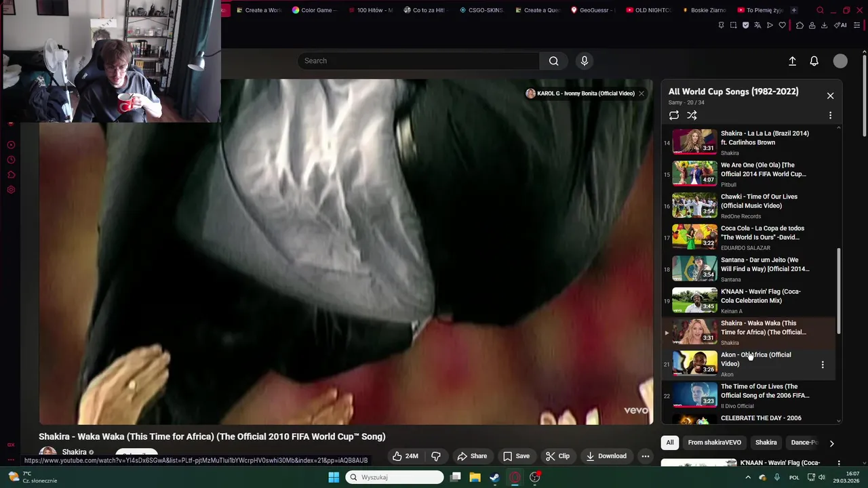This screenshot has height=488, width=868.
Task: Open Steam from taskbar
Action: (x=494, y=477)
